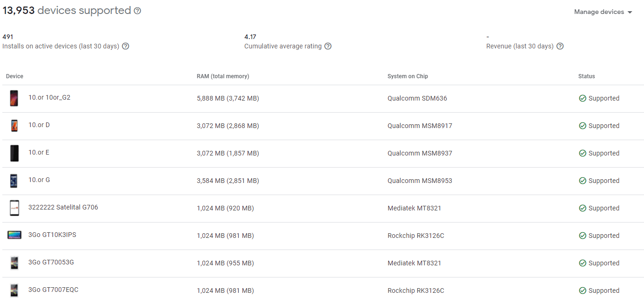This screenshot has height=304, width=644.
Task: Open the 10.or G device entry
Action: pyautogui.click(x=39, y=180)
